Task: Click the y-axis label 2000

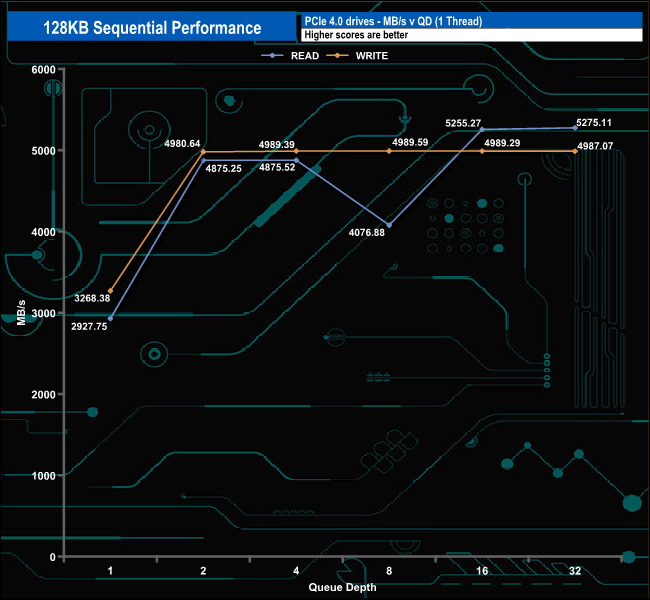Action: (44, 394)
